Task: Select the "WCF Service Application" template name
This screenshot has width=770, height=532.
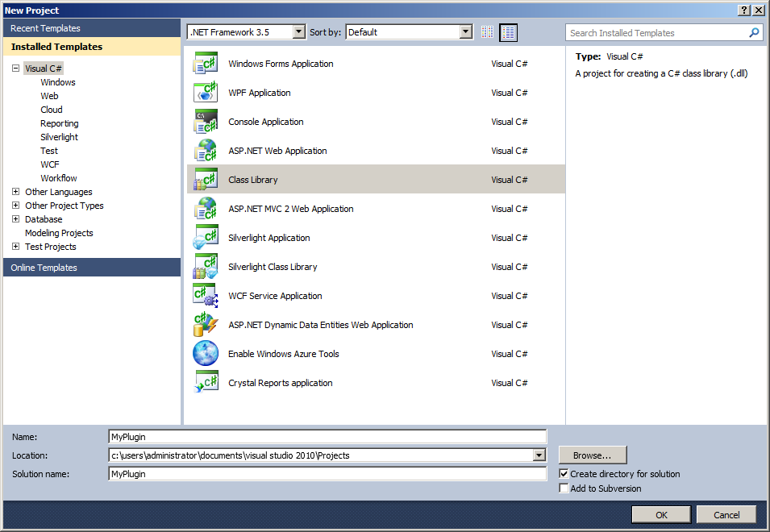Action: (x=275, y=296)
